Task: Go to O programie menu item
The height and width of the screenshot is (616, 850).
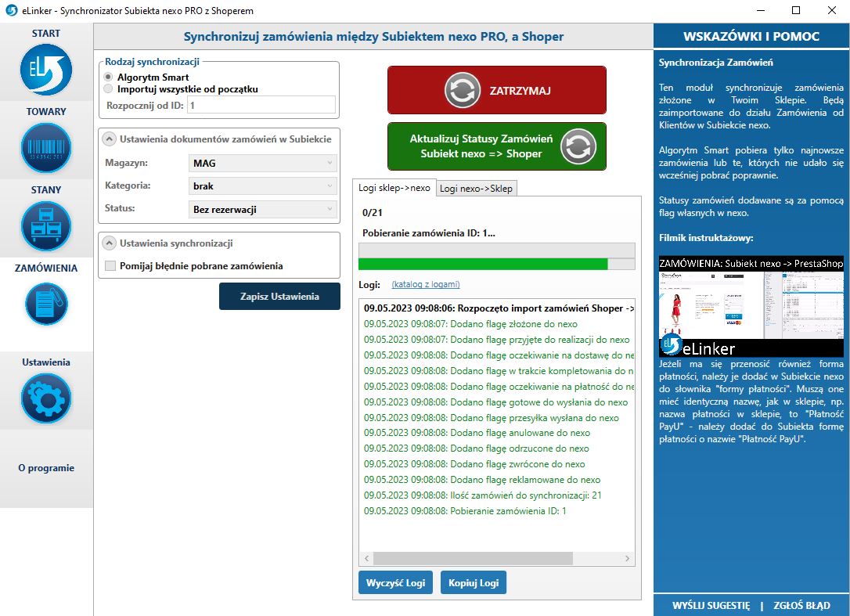Action: [46, 468]
